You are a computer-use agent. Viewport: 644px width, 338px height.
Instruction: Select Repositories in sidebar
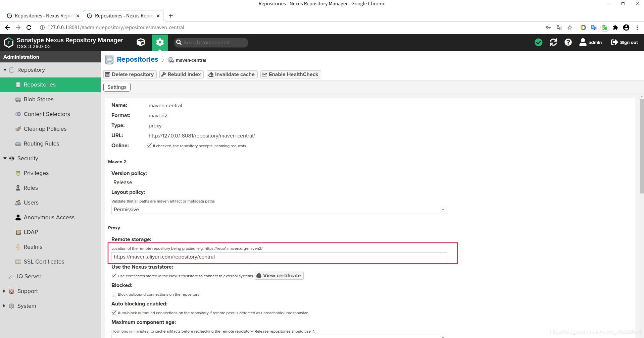[x=50, y=84]
